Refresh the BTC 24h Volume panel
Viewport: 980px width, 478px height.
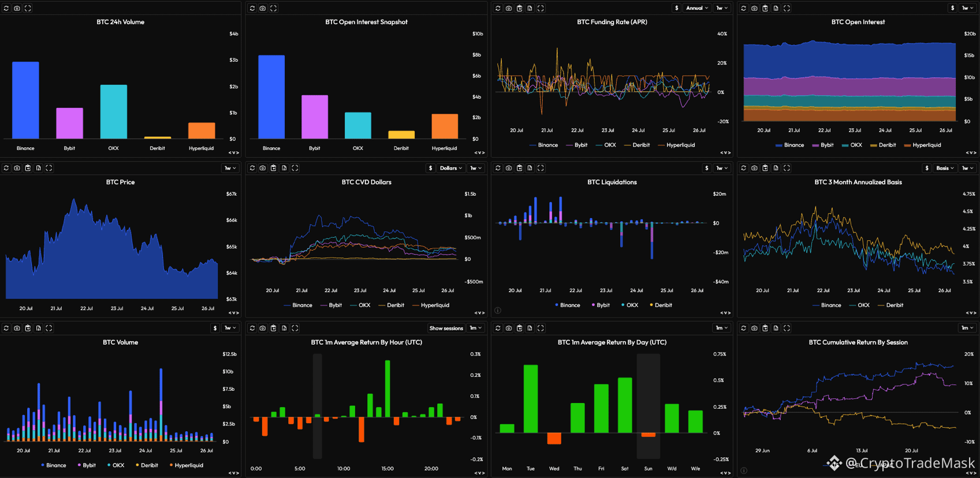tap(6, 8)
